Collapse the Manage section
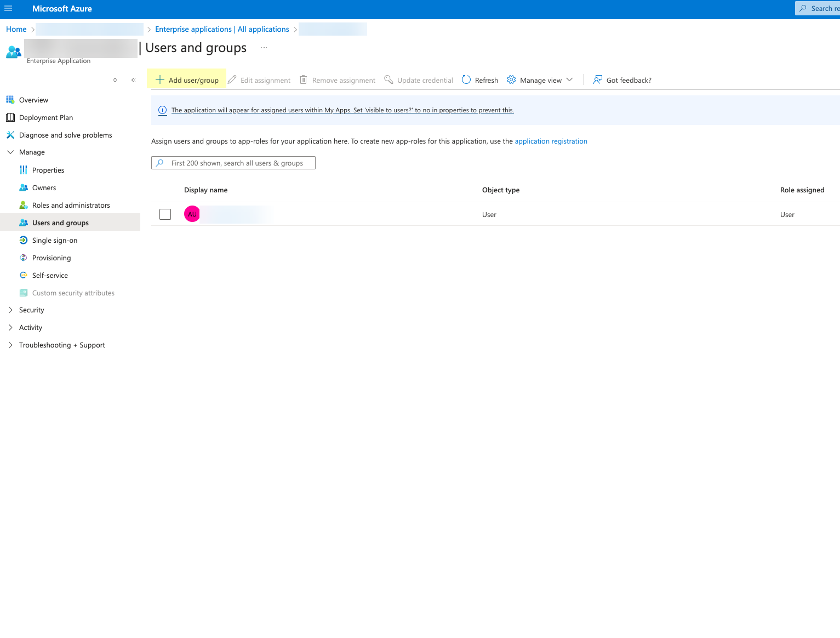The width and height of the screenshot is (840, 638). click(x=10, y=152)
